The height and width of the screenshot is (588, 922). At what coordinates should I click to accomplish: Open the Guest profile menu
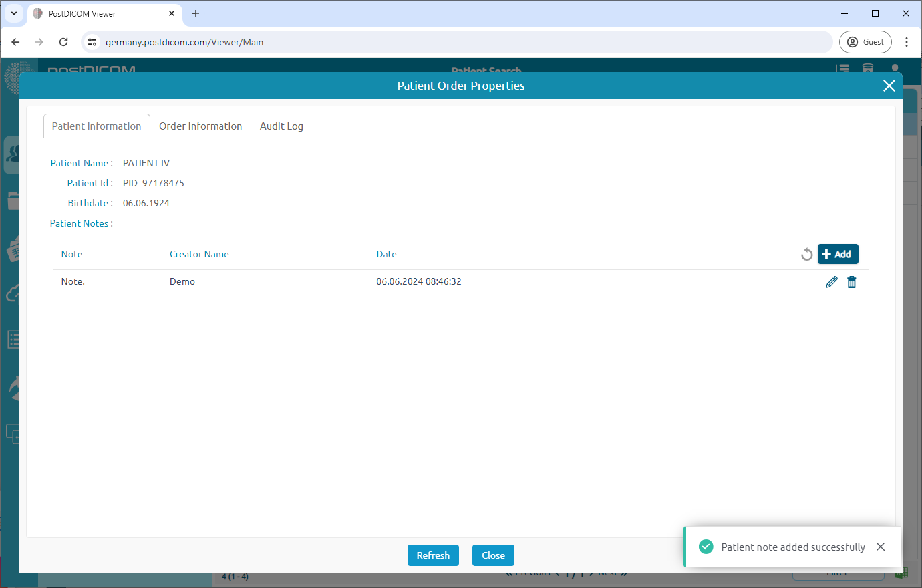tap(865, 42)
